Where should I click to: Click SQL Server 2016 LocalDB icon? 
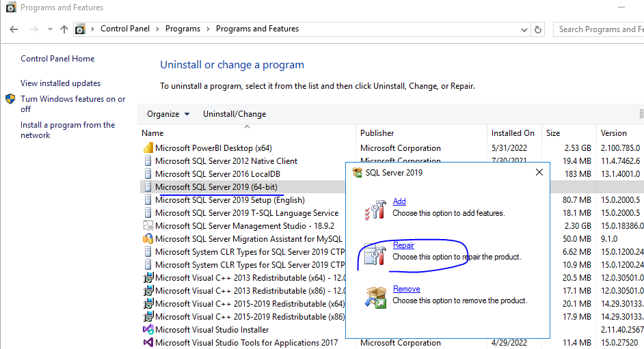pyautogui.click(x=148, y=174)
